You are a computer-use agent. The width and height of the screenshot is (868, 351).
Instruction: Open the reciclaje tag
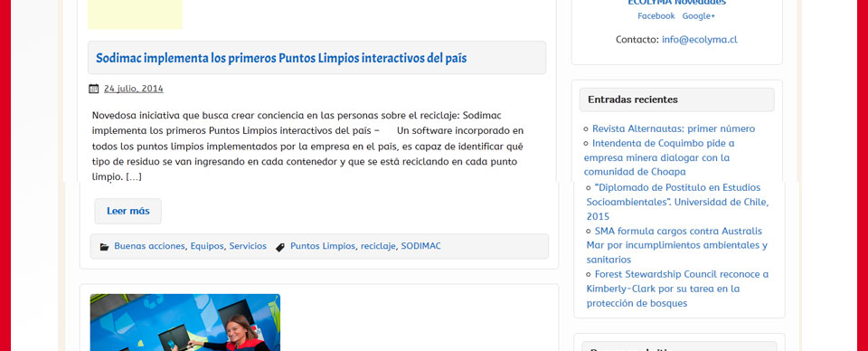tap(378, 246)
